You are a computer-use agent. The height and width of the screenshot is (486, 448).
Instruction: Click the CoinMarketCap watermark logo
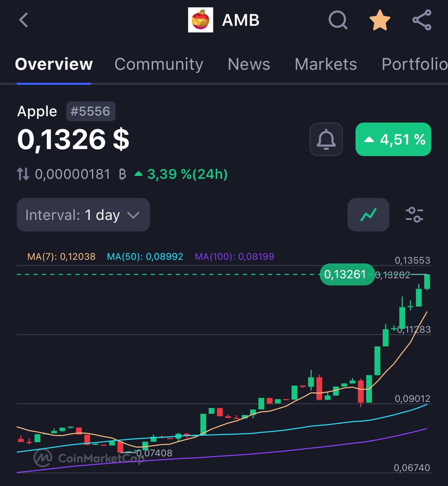[x=42, y=459]
